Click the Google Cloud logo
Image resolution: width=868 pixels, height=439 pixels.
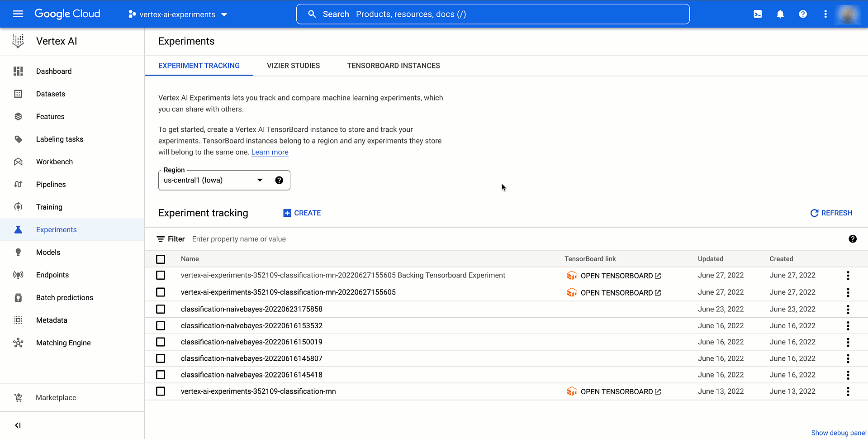[x=67, y=14]
